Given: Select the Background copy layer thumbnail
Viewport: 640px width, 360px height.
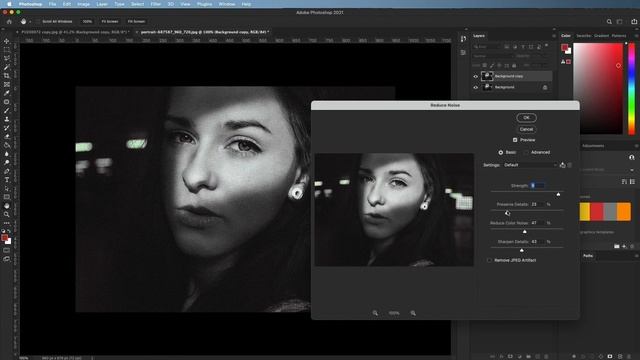Looking at the screenshot, I should 487,76.
